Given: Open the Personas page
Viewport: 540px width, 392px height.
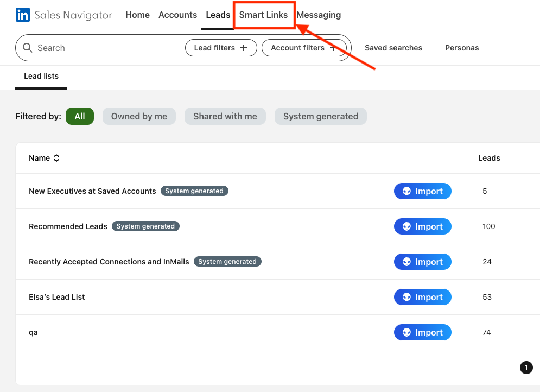Looking at the screenshot, I should pyautogui.click(x=462, y=48).
